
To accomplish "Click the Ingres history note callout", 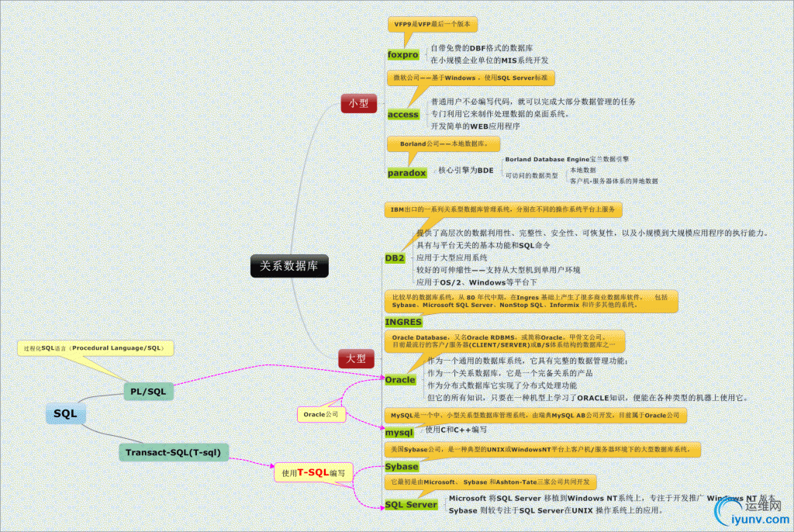I will (x=531, y=301).
